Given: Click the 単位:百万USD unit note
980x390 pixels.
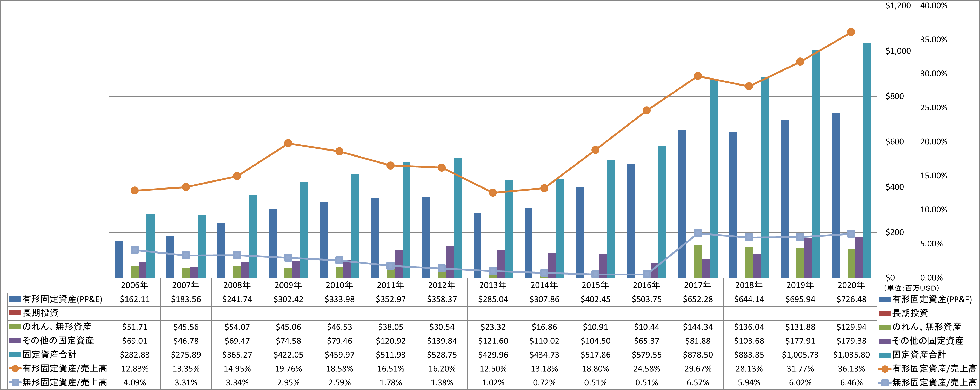Looking at the screenshot, I should tap(911, 288).
